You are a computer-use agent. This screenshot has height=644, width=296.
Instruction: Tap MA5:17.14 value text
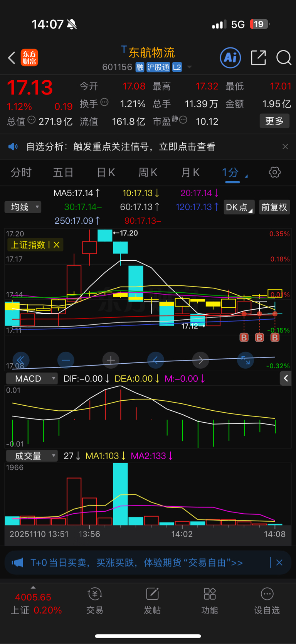(x=77, y=193)
